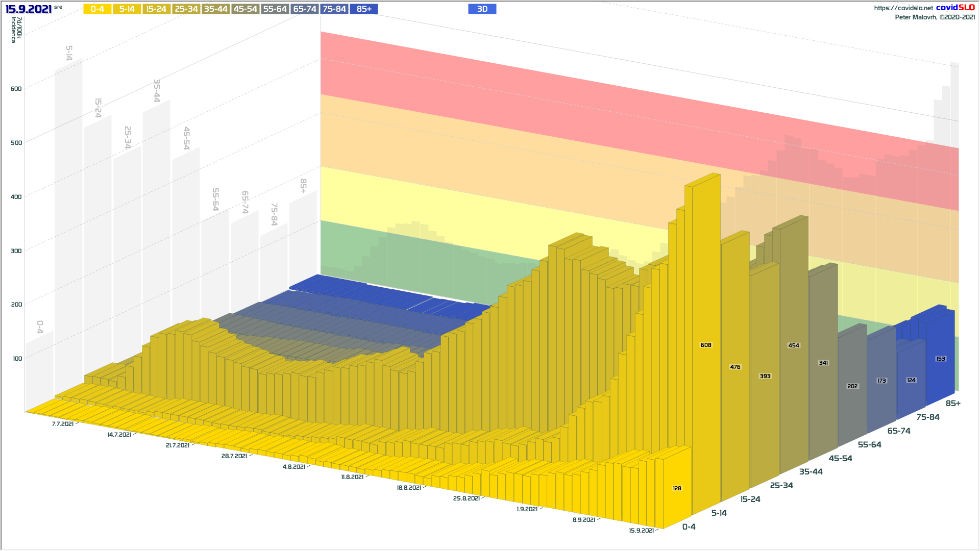Toggle the 0-4 age group legend button
This screenshot has width=980, height=551.
click(x=97, y=9)
